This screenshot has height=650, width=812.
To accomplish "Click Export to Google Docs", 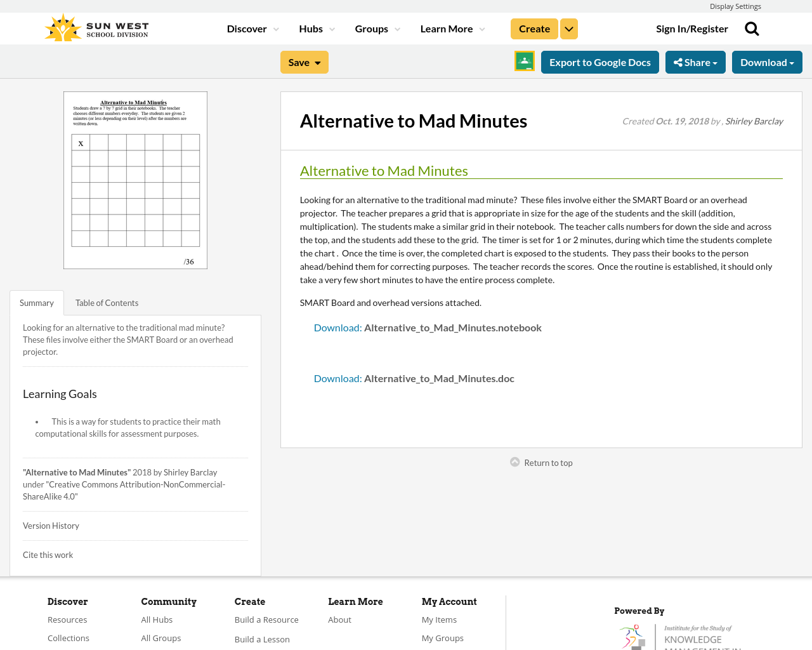I will pyautogui.click(x=599, y=61).
